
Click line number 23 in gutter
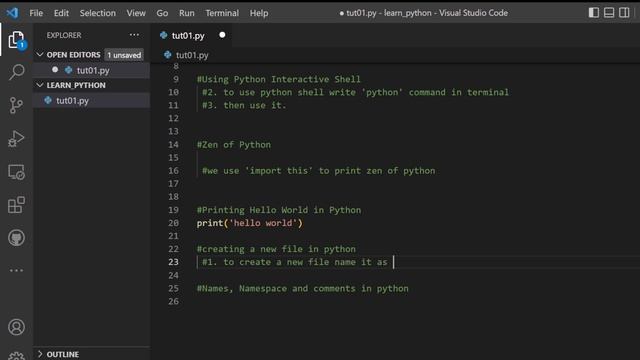(x=173, y=262)
